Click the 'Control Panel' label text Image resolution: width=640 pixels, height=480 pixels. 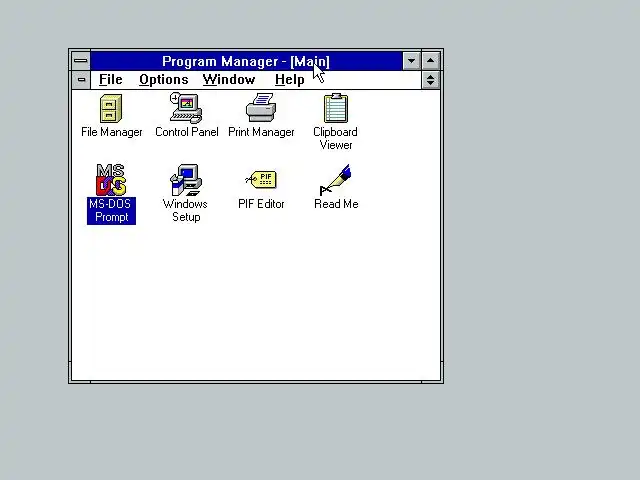click(x=187, y=132)
